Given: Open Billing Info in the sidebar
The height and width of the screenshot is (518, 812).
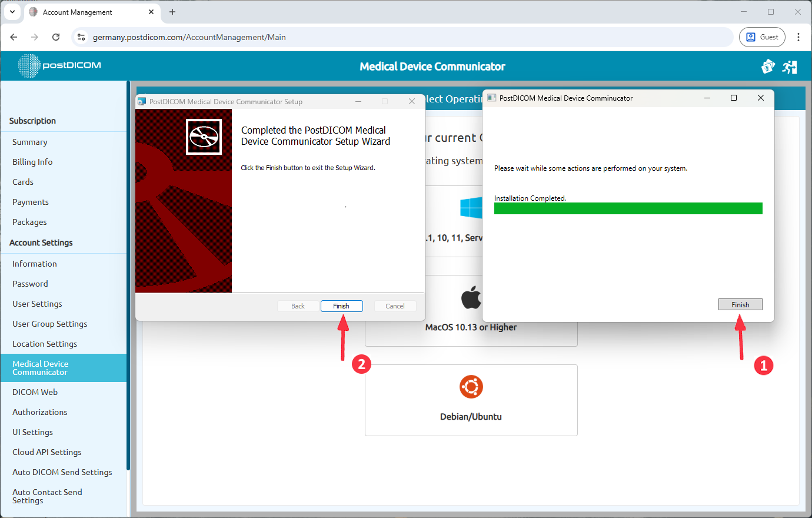Looking at the screenshot, I should [x=32, y=161].
